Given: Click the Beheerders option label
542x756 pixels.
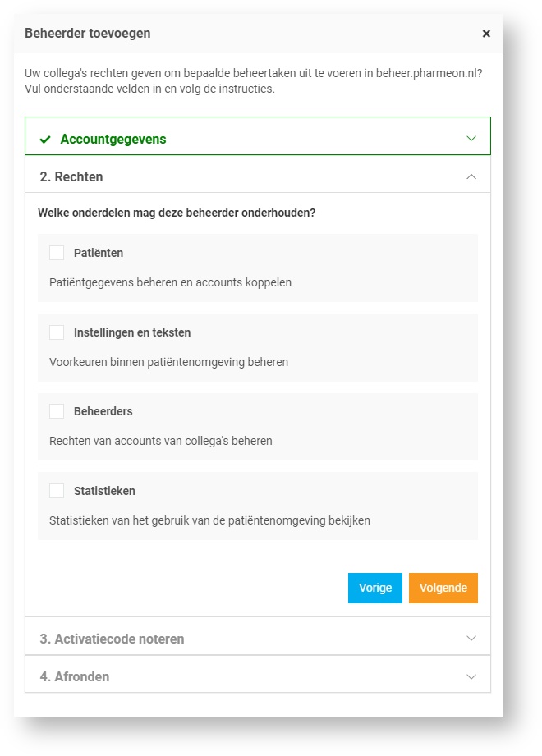Looking at the screenshot, I should [x=103, y=411].
